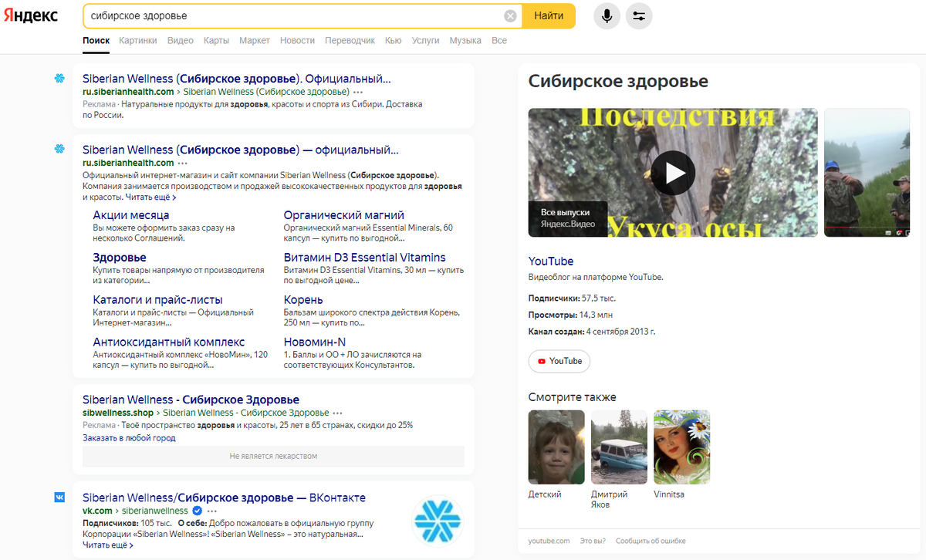Click the 'Не является лекарством' disclaimer bar
This screenshot has width=926, height=560.
(x=273, y=456)
